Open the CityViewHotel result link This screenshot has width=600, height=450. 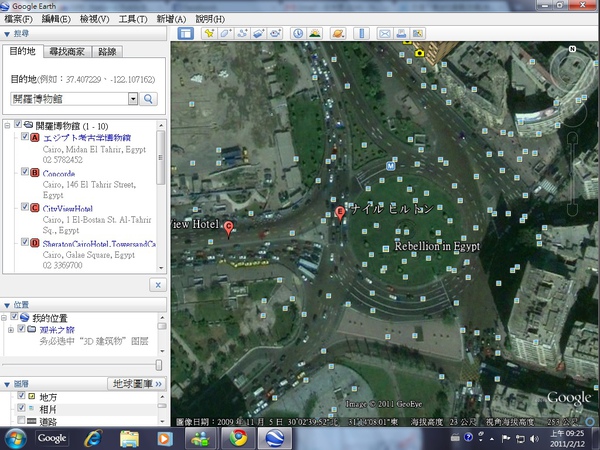pyautogui.click(x=68, y=209)
